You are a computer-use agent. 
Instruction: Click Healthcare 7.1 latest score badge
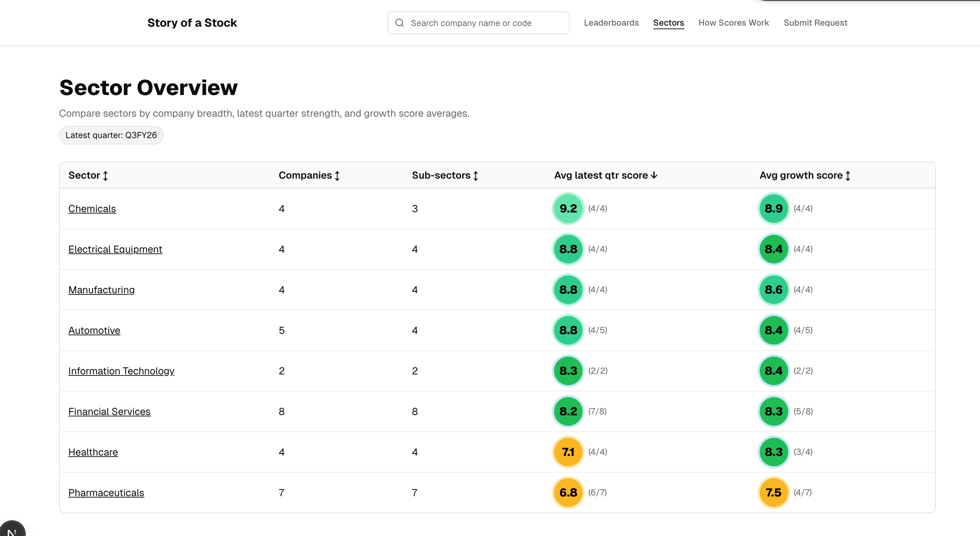pos(568,452)
